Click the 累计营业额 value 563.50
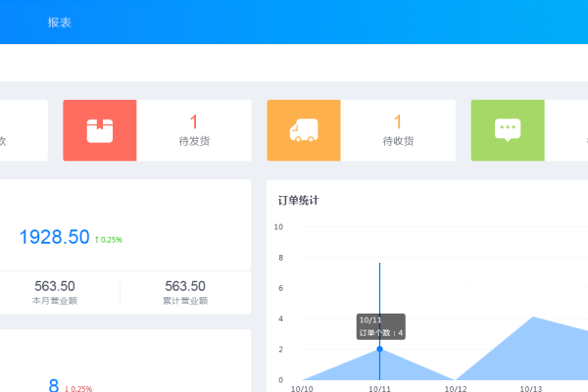Viewport: 588px width, 392px height. pos(185,286)
